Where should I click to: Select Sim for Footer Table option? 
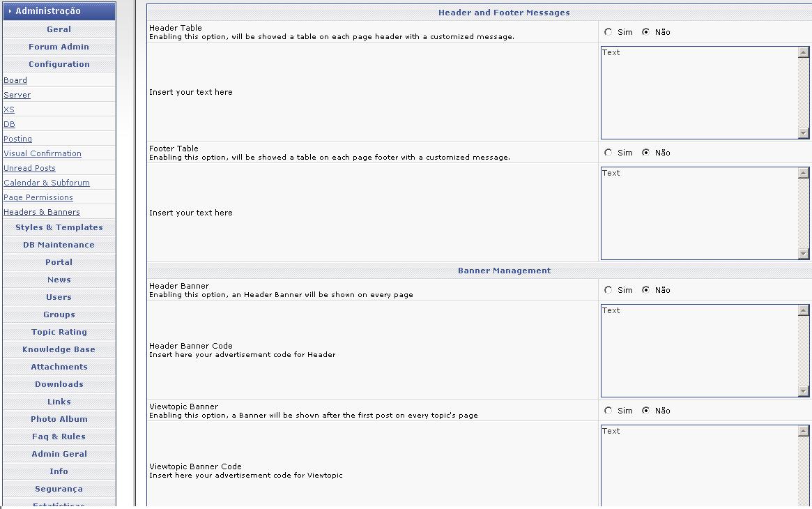pos(608,153)
